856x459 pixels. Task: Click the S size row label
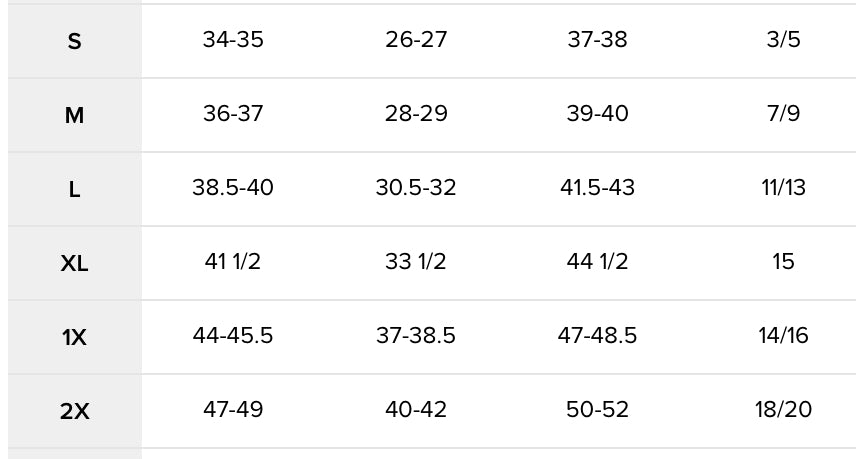74,42
